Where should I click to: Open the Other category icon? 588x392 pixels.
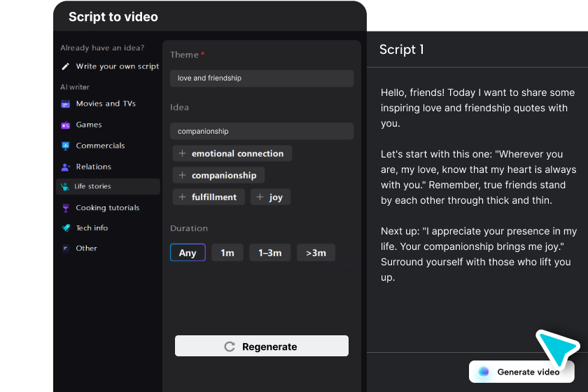click(66, 248)
